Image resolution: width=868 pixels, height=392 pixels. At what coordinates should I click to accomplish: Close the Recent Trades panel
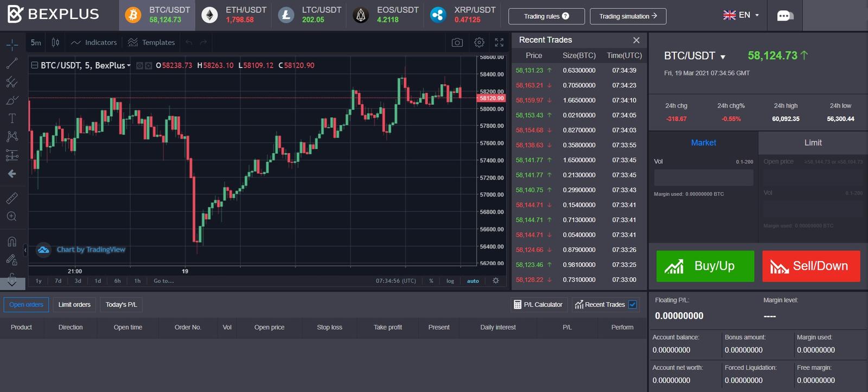[x=636, y=40]
